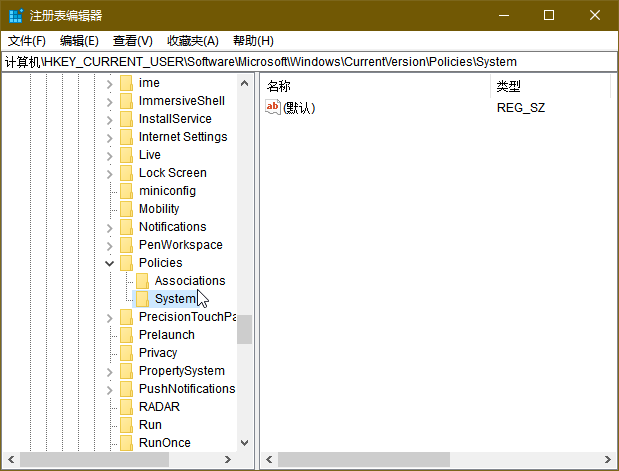Minimize the Registry Editor window
619x471 pixels.
pyautogui.click(x=504, y=15)
